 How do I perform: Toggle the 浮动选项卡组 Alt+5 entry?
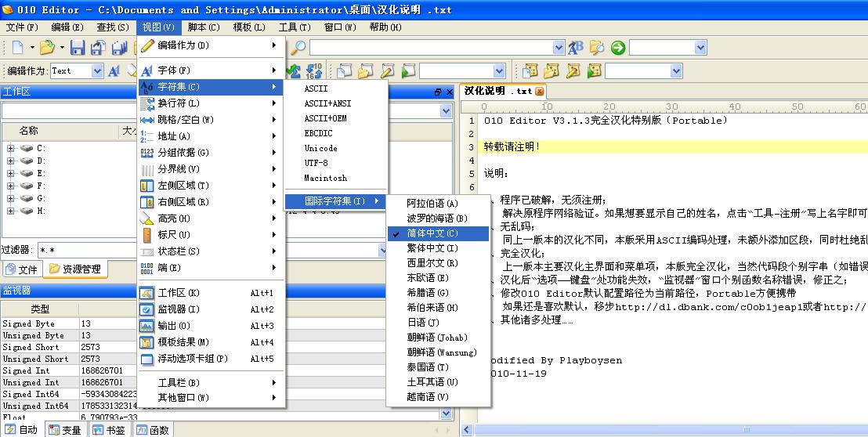(211, 359)
